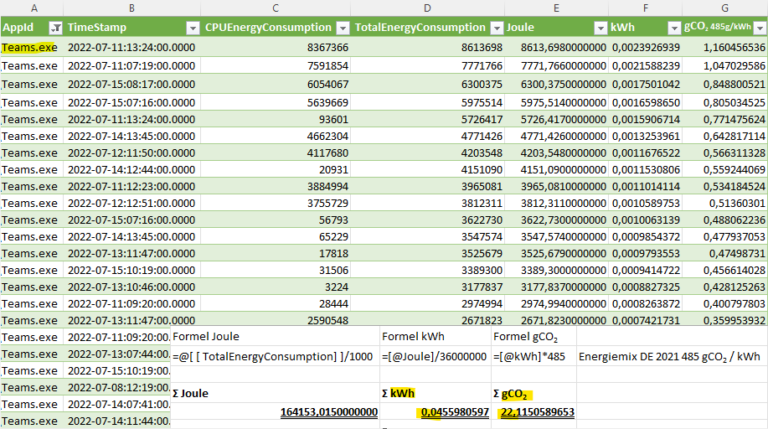Click the Joule formula text cell

click(275, 357)
